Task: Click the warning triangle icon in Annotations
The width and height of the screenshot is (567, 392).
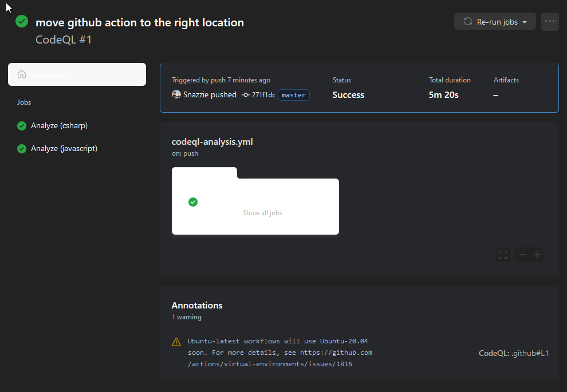Action: click(176, 342)
